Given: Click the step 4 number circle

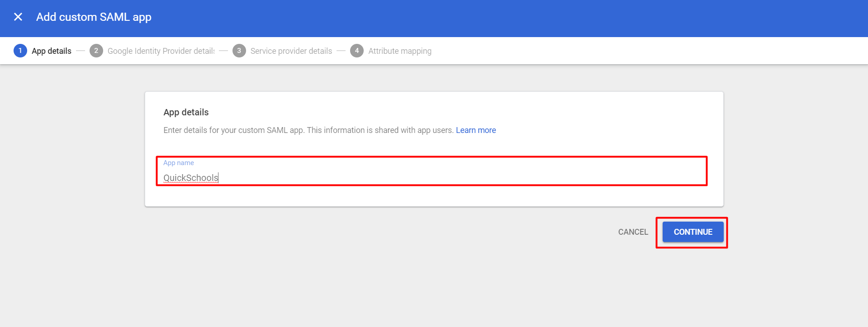Looking at the screenshot, I should coord(357,51).
